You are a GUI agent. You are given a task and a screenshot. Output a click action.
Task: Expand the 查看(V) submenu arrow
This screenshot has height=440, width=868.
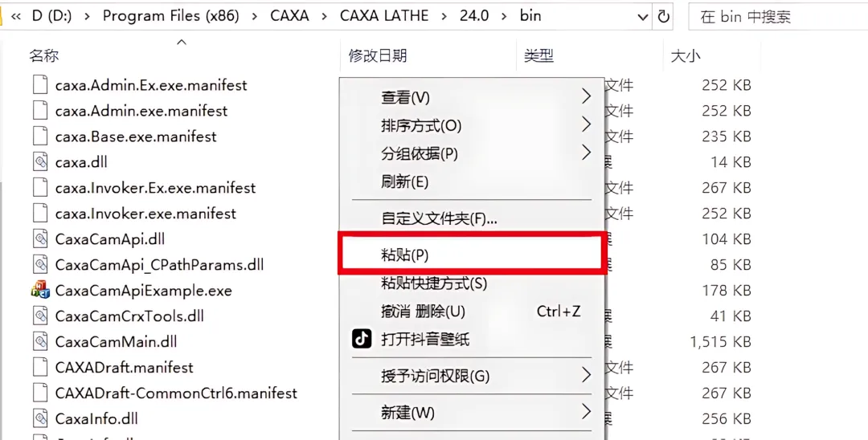click(586, 97)
